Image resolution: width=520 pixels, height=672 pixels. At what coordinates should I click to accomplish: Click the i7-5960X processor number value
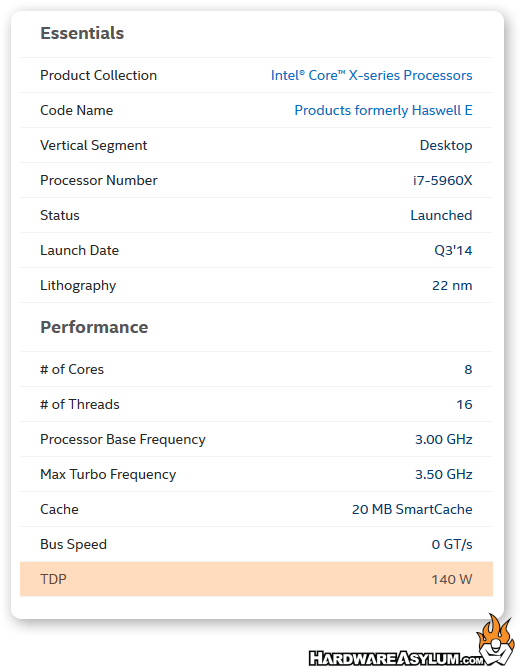point(442,180)
